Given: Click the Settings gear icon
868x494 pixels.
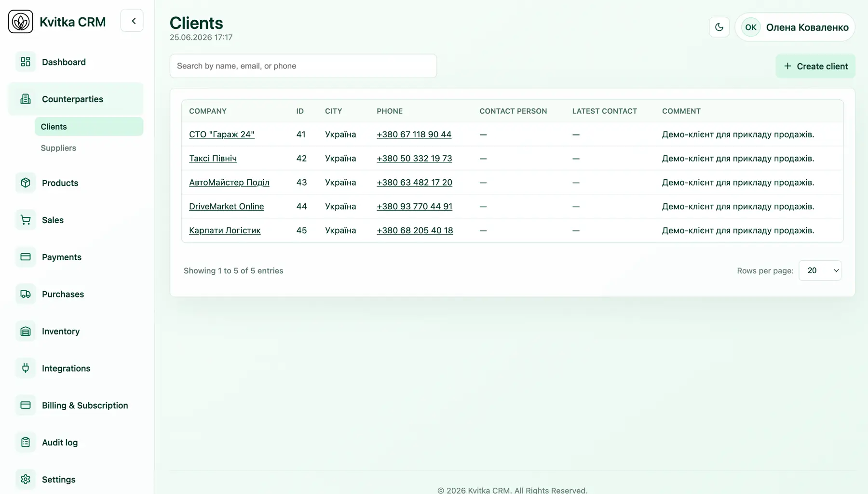Looking at the screenshot, I should (x=26, y=480).
